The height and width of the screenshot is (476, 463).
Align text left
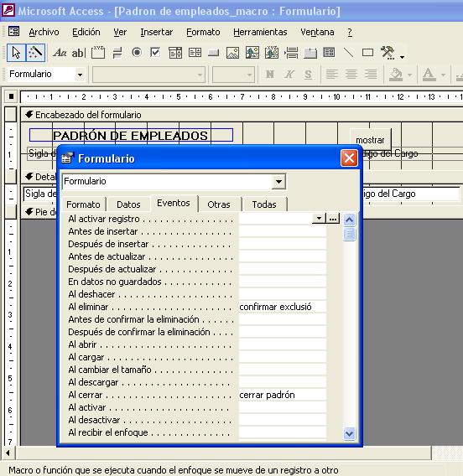(x=332, y=75)
